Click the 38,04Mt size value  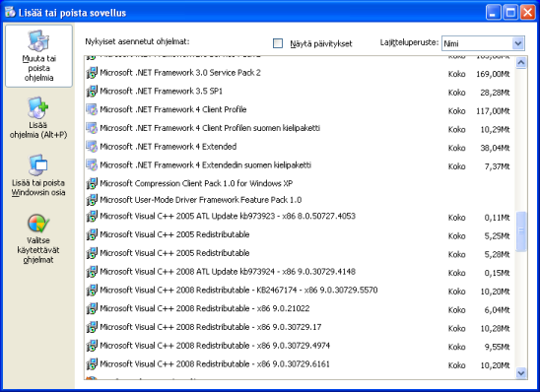click(495, 148)
